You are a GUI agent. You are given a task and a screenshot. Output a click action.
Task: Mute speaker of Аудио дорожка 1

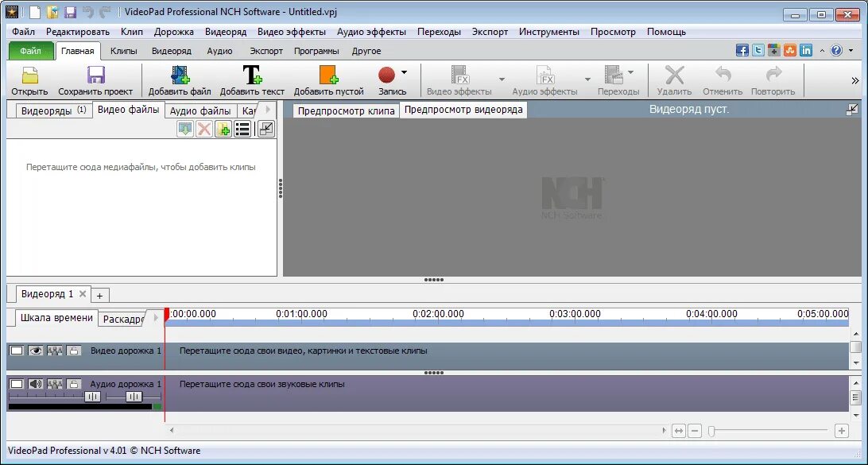(x=36, y=384)
